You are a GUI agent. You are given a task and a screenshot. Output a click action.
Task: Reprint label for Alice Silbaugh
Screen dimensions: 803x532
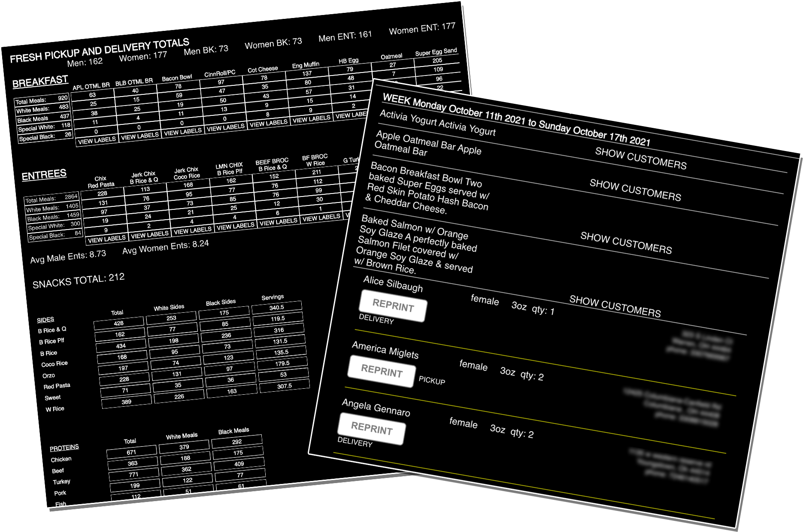pos(393,306)
